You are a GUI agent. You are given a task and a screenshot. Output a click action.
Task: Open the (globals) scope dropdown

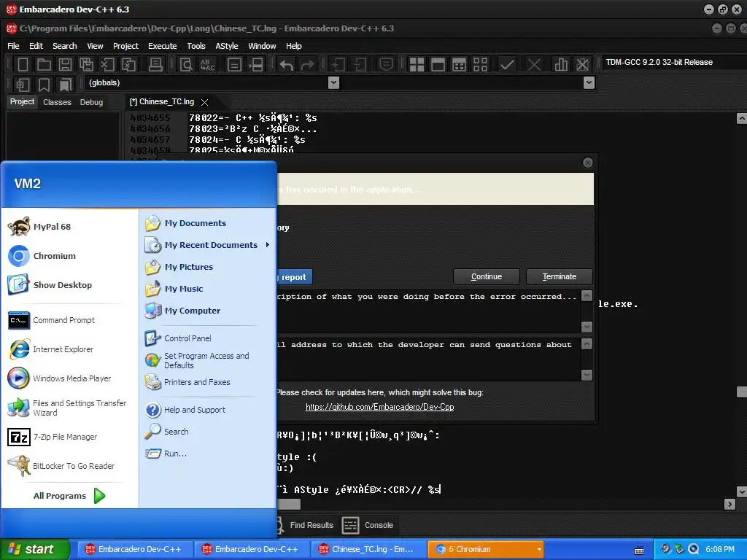tap(333, 83)
